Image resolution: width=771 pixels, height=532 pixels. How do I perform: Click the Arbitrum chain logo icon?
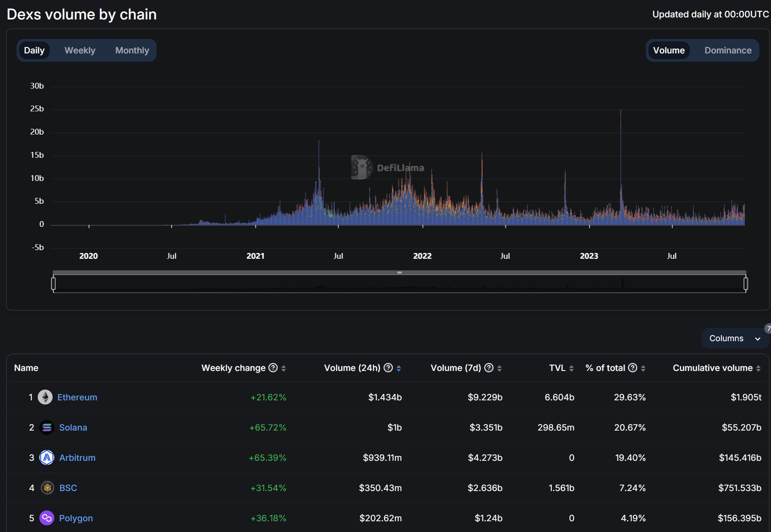[47, 457]
